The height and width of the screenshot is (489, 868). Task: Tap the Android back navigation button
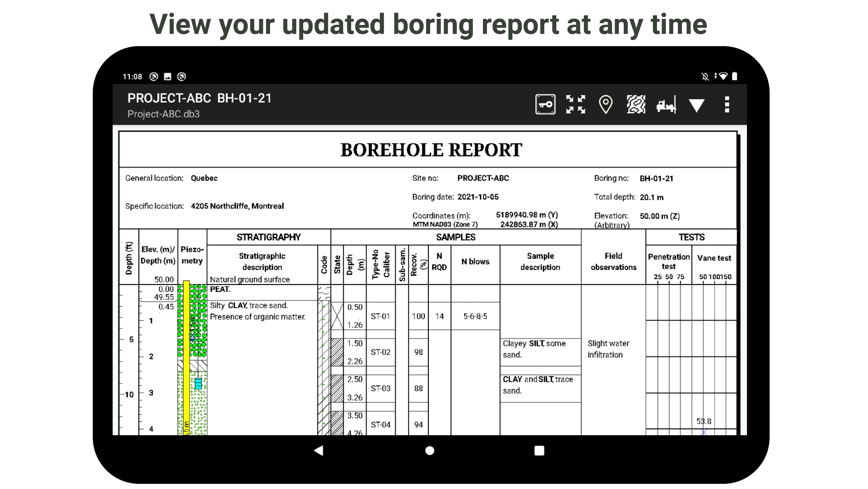click(x=319, y=451)
